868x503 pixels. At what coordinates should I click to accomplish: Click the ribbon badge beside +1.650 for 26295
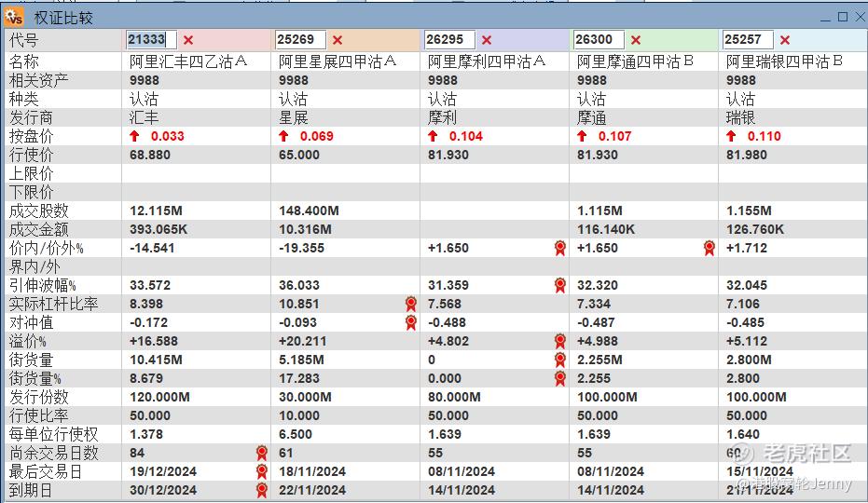coord(560,248)
